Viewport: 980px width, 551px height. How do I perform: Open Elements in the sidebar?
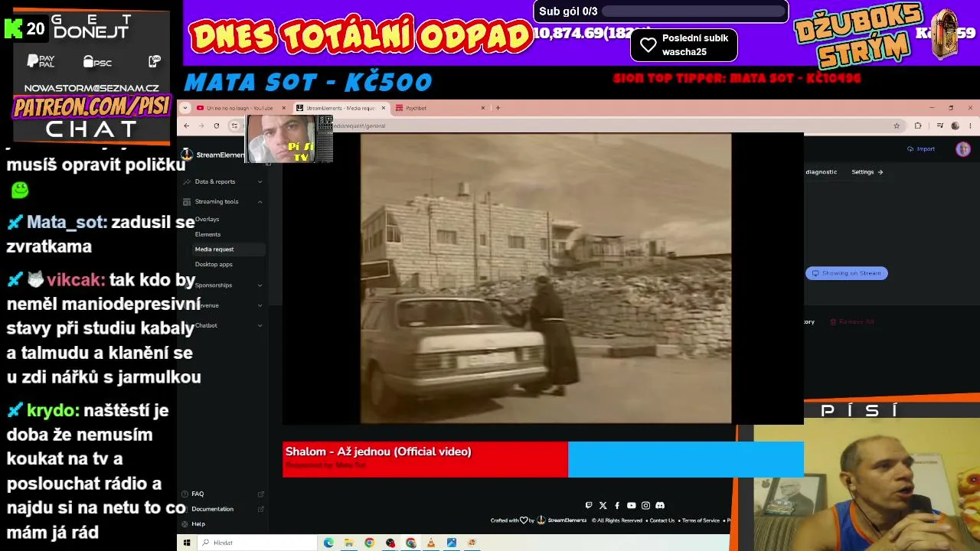point(207,234)
